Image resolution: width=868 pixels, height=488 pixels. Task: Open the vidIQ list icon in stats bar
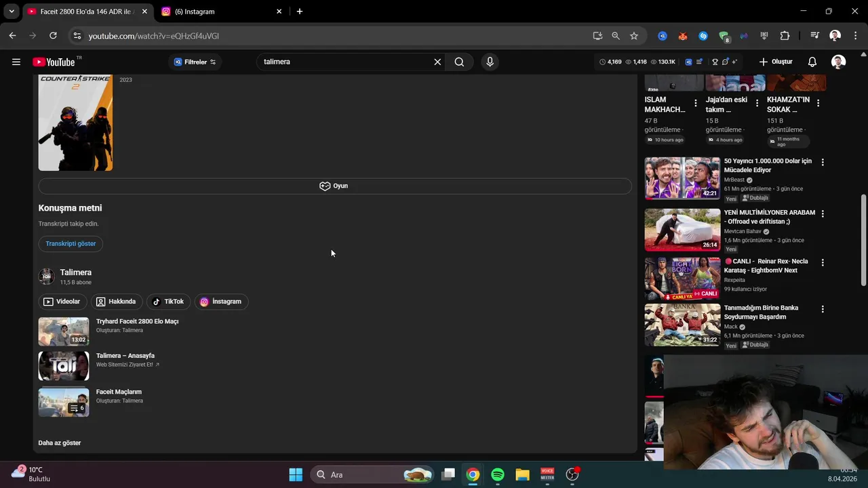click(x=699, y=62)
